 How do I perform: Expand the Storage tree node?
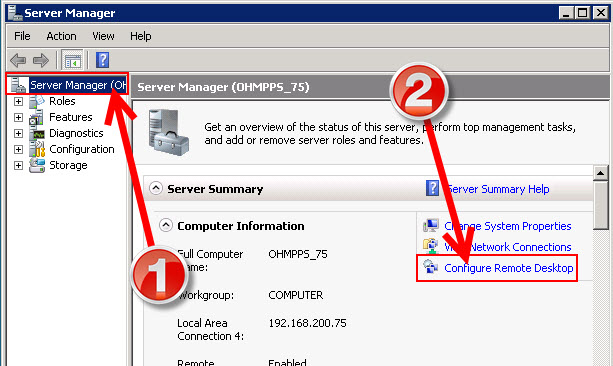coord(18,166)
